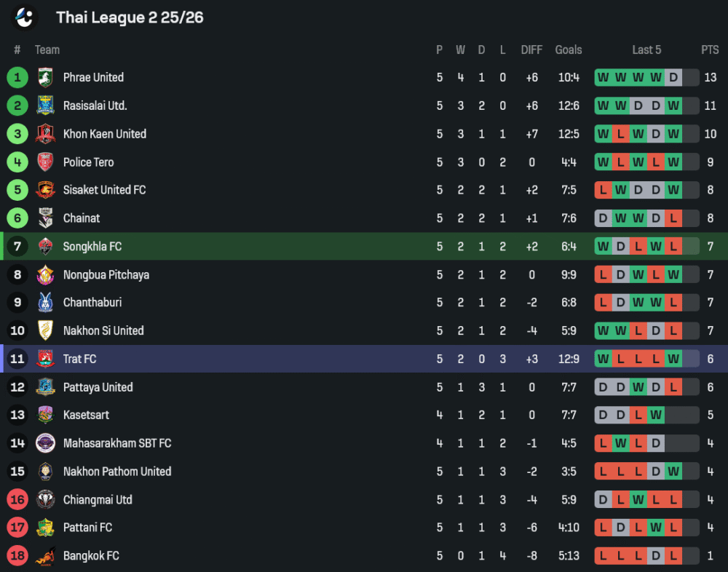Click the Rasisalai Utd. team badge
728x572 pixels.
[x=45, y=106]
